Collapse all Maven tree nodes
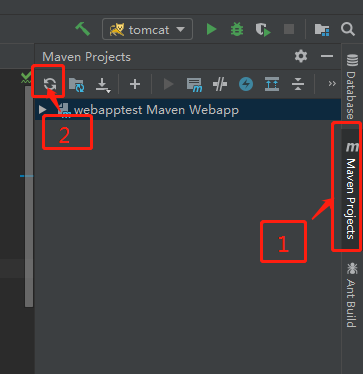The width and height of the screenshot is (363, 374). pyautogui.click(x=298, y=84)
